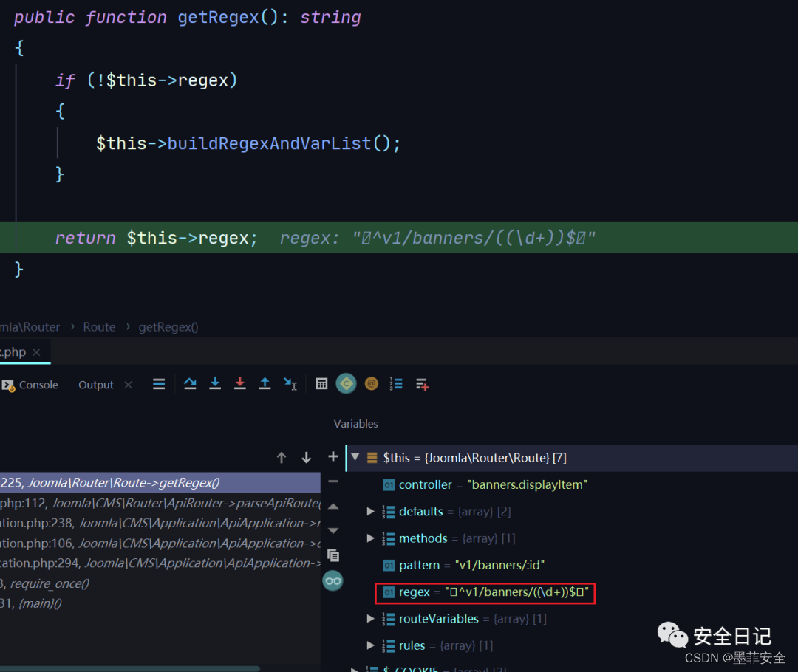Click the Variables panel heading
This screenshot has height=672, width=798.
pos(355,424)
